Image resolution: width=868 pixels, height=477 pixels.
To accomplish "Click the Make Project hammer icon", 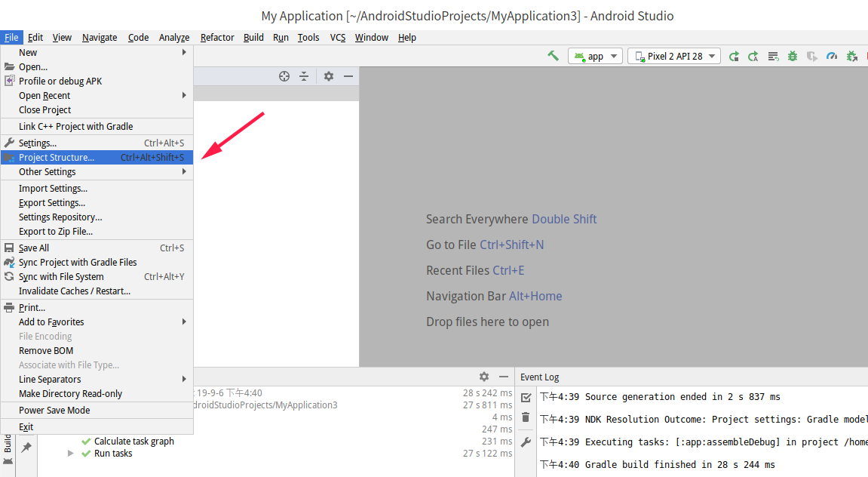I will tap(553, 56).
